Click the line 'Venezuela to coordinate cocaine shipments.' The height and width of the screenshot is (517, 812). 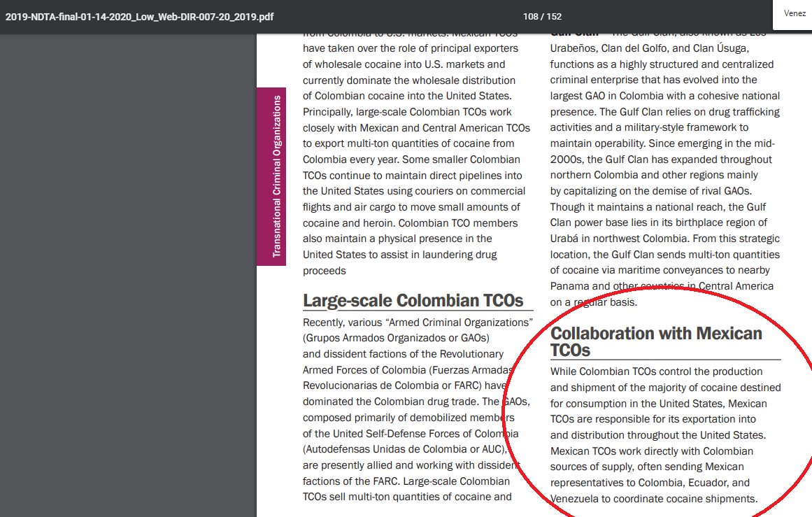[x=653, y=499]
